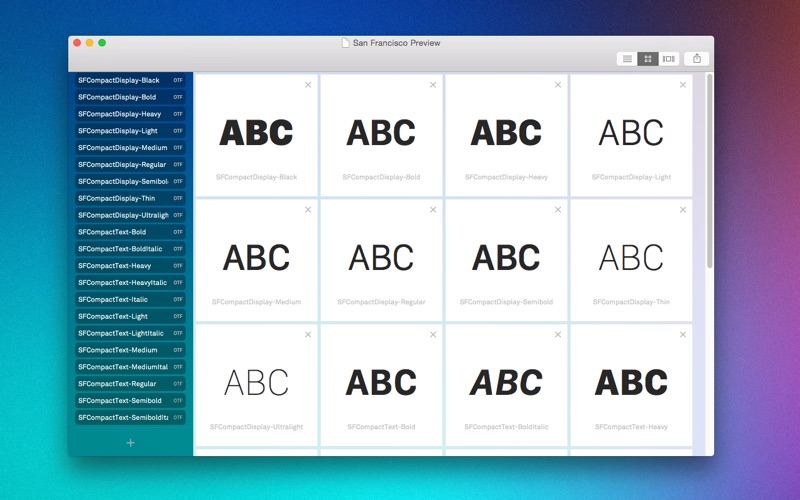Switch to filmstrip view mode
This screenshot has height=500, width=800.
[x=668, y=59]
